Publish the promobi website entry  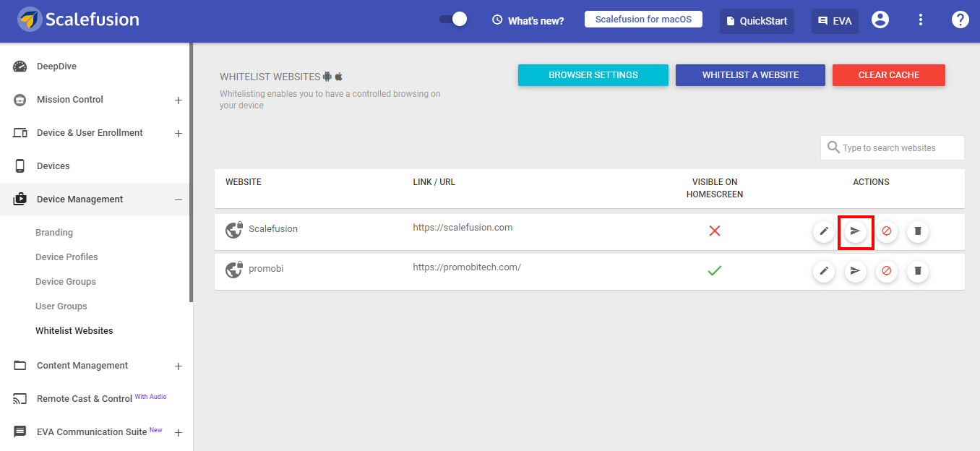coord(856,271)
